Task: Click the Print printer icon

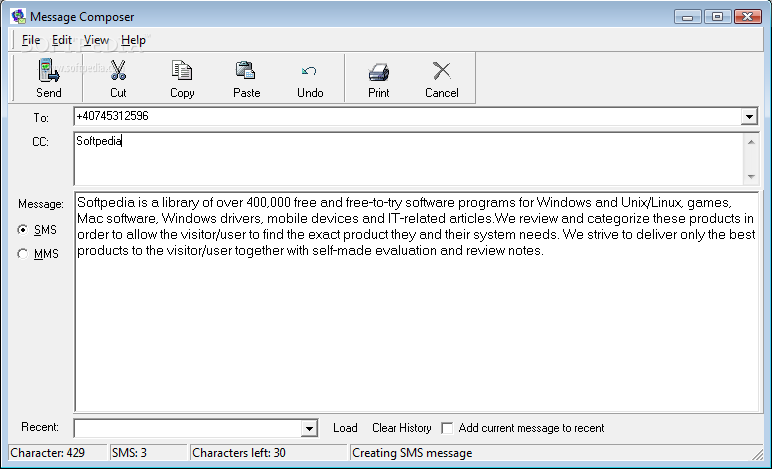Action: (379, 72)
